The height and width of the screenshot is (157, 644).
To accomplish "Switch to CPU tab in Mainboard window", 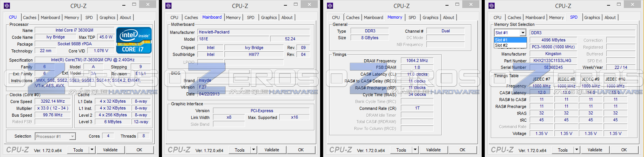I will point(174,17).
